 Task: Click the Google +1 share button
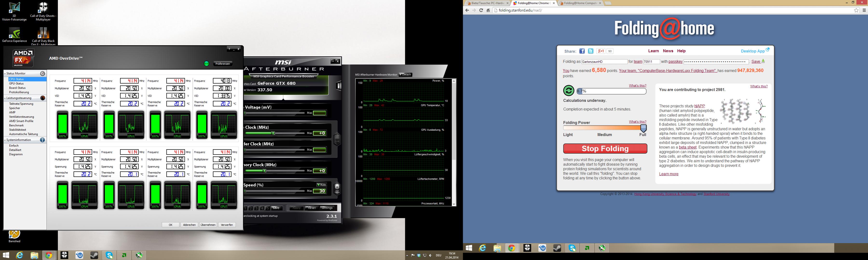601,51
